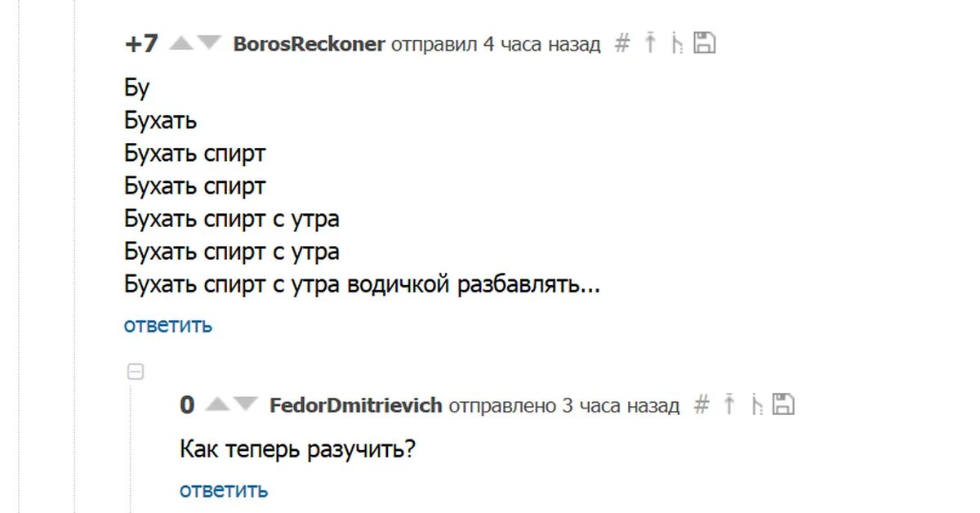The height and width of the screenshot is (513, 980).
Task: Downvote BorosReckoner's comment
Action: coord(210,43)
